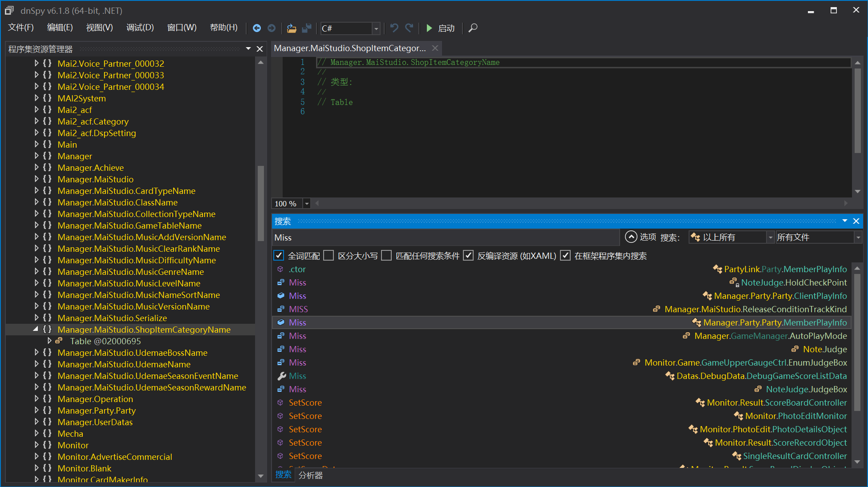Click the Redo arrow in toolbar

pyautogui.click(x=410, y=28)
